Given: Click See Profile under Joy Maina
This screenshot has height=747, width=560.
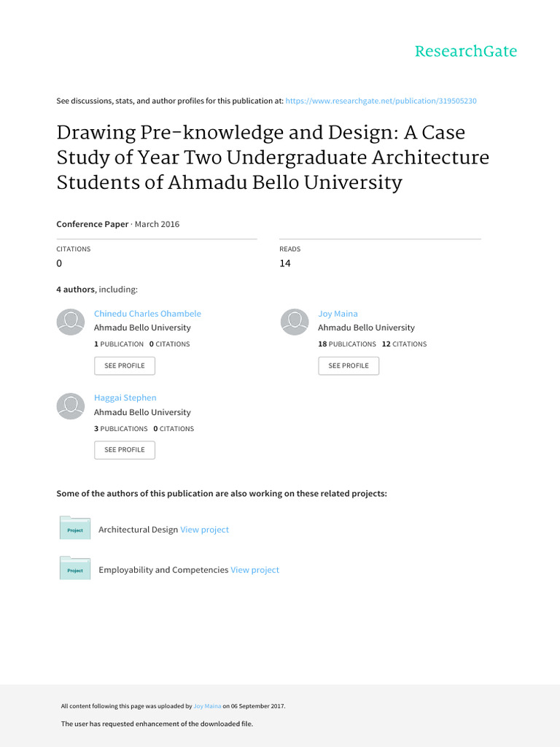Looking at the screenshot, I should coord(349,366).
